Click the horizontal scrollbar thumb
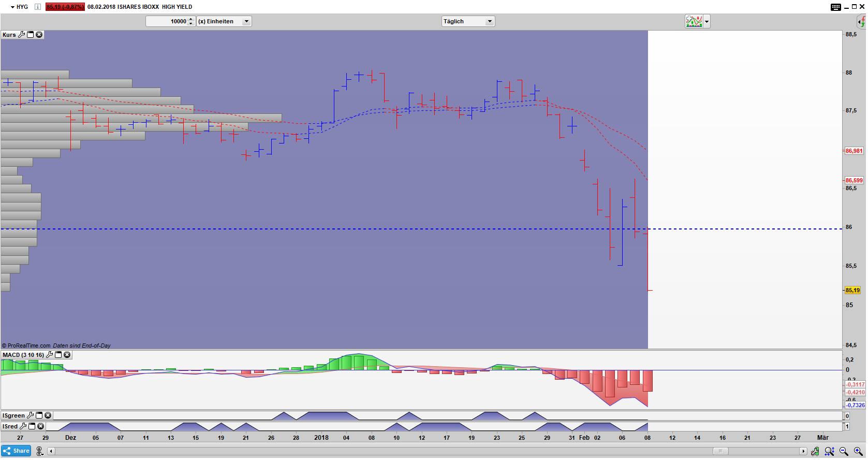868x460 pixels. [x=720, y=451]
